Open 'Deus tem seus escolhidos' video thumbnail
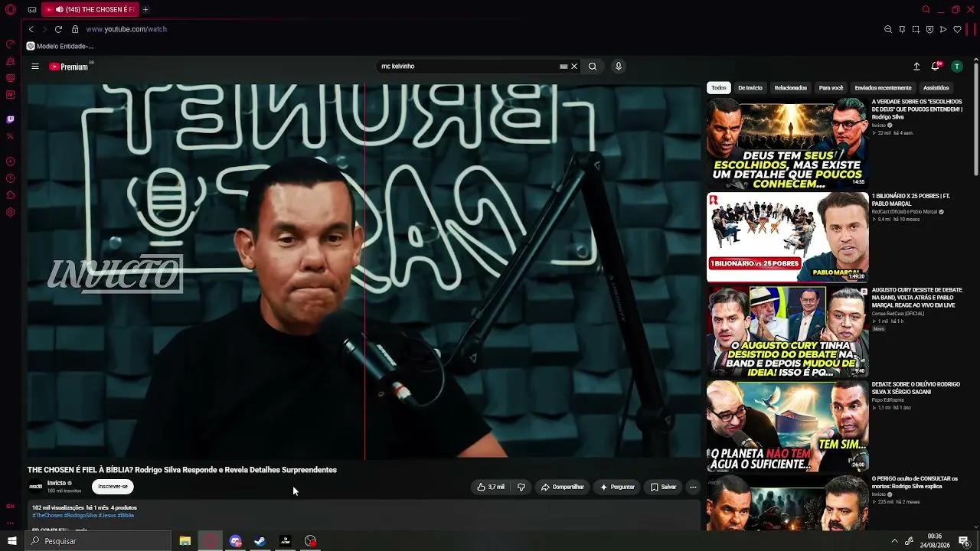 coord(787,143)
